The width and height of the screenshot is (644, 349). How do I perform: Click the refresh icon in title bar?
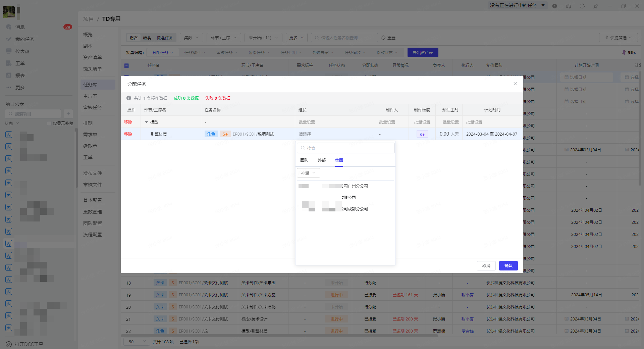[x=582, y=6]
